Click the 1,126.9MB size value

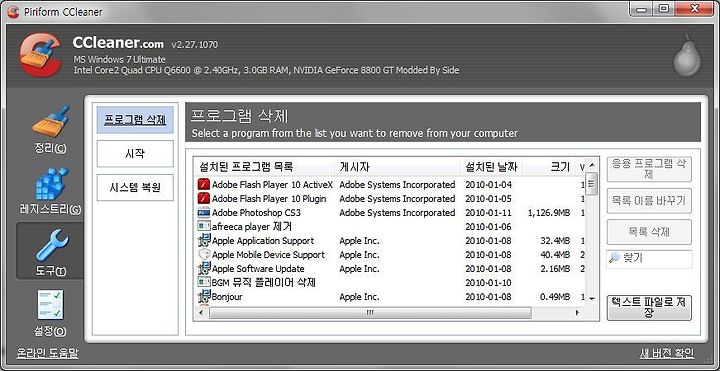click(x=549, y=213)
